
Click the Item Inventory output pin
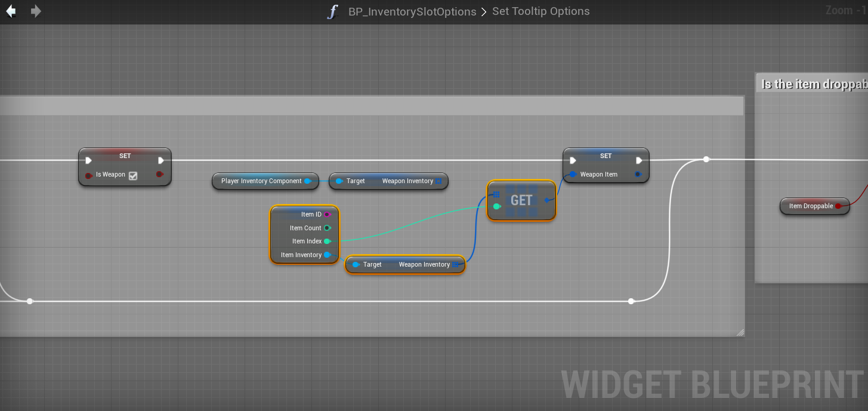(327, 255)
